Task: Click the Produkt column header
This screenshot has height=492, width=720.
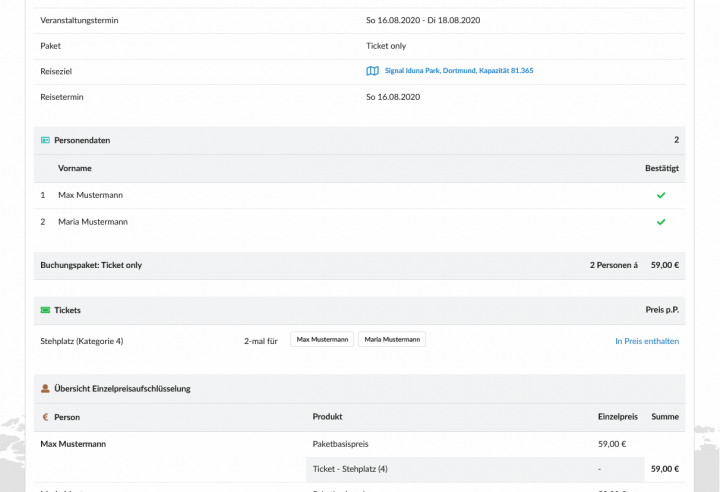Action: coord(328,417)
